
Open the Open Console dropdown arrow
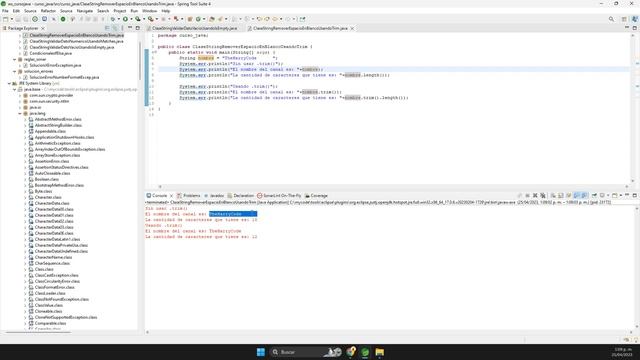pos(620,196)
